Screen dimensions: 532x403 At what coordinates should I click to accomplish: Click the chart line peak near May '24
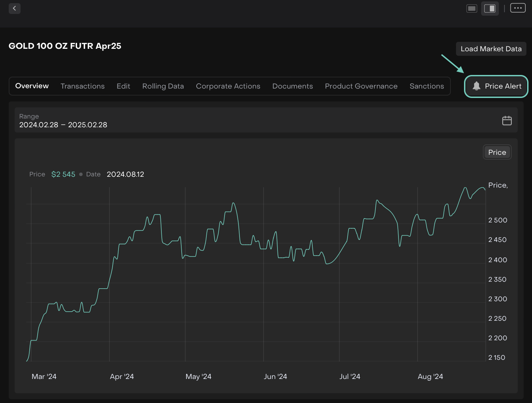233,203
